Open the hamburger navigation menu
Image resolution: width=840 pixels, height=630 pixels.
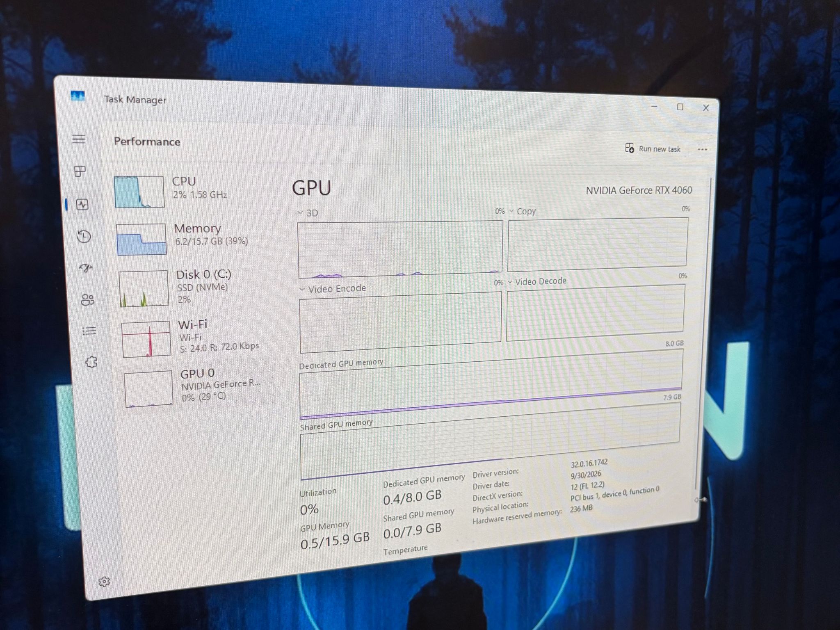79,139
